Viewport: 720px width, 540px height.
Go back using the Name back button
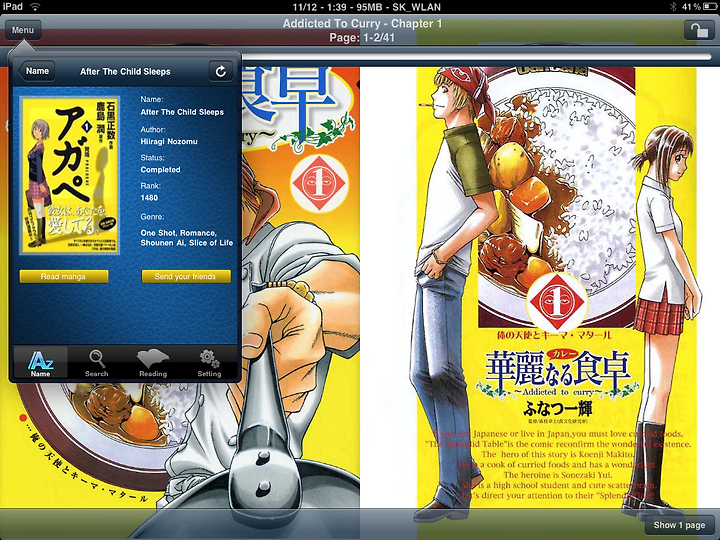click(36, 71)
